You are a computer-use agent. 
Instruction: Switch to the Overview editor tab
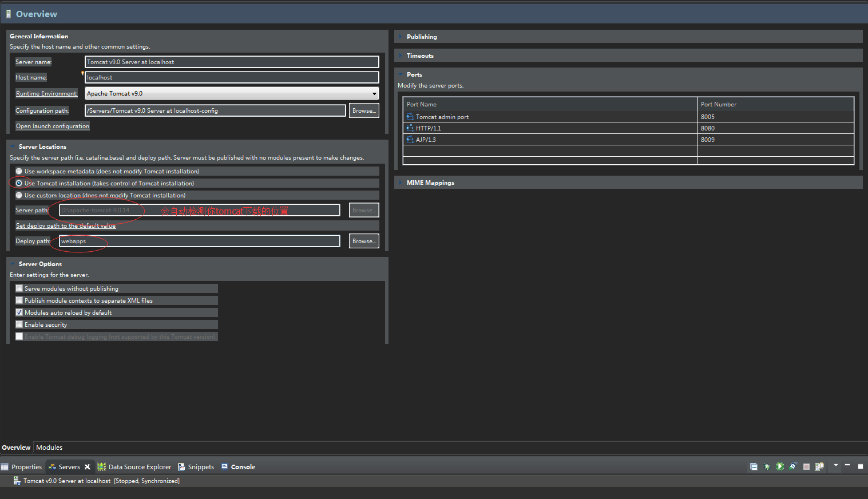point(16,447)
